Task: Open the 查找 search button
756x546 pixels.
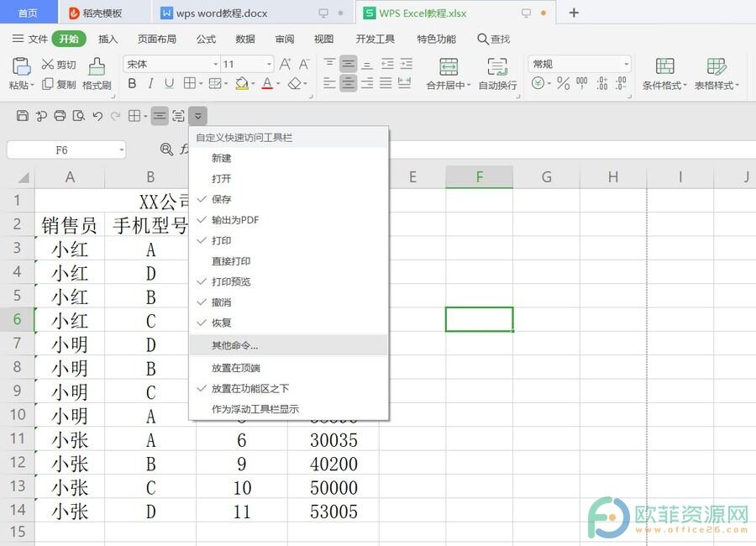Action: [494, 39]
